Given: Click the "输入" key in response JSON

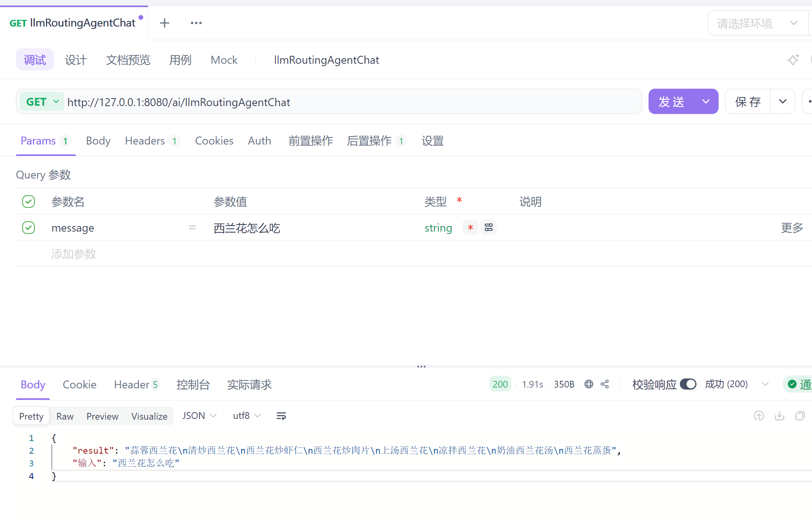Looking at the screenshot, I should tap(87, 463).
